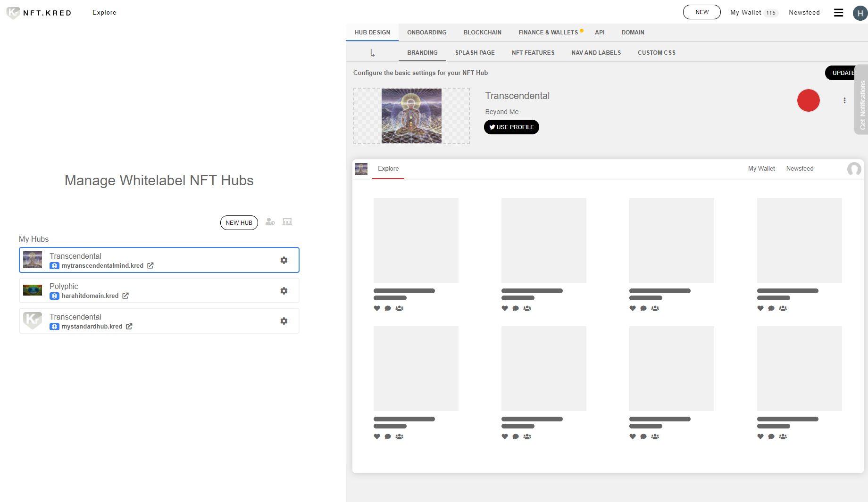Screen dimensions: 868x502
Task: Select the Branding sub-tab
Action: [x=422, y=53]
